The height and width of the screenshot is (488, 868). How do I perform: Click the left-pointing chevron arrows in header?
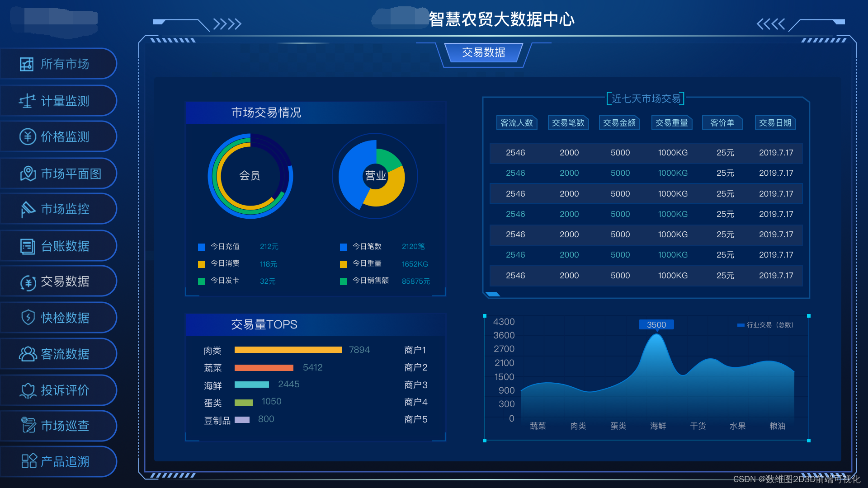pyautogui.click(x=771, y=23)
